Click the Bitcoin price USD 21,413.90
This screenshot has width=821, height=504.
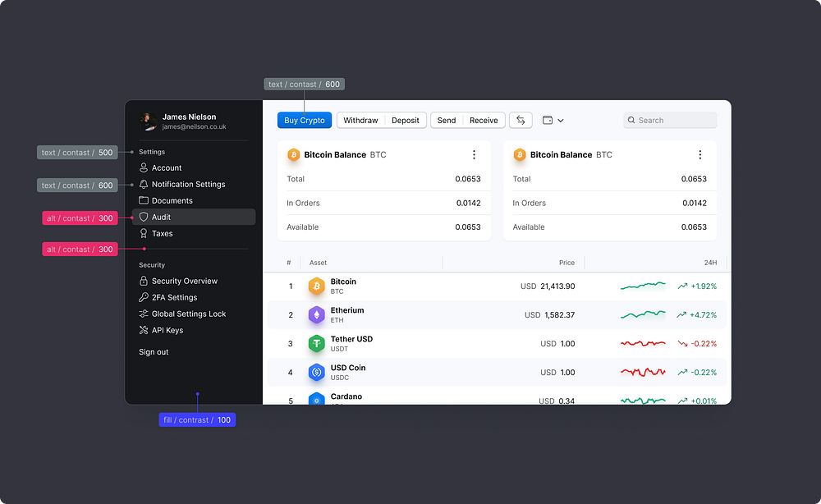[x=548, y=286]
